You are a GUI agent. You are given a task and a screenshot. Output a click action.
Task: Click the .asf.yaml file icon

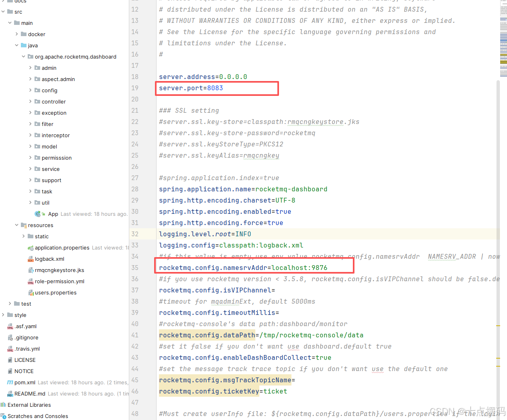pyautogui.click(x=10, y=327)
